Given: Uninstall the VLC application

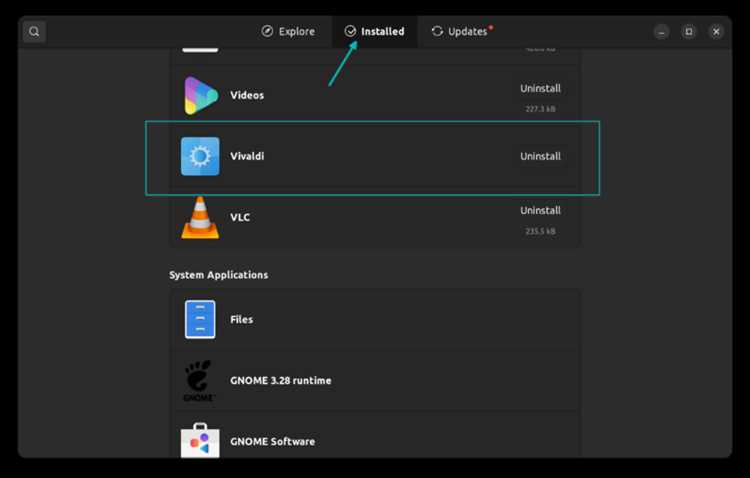Looking at the screenshot, I should 540,211.
